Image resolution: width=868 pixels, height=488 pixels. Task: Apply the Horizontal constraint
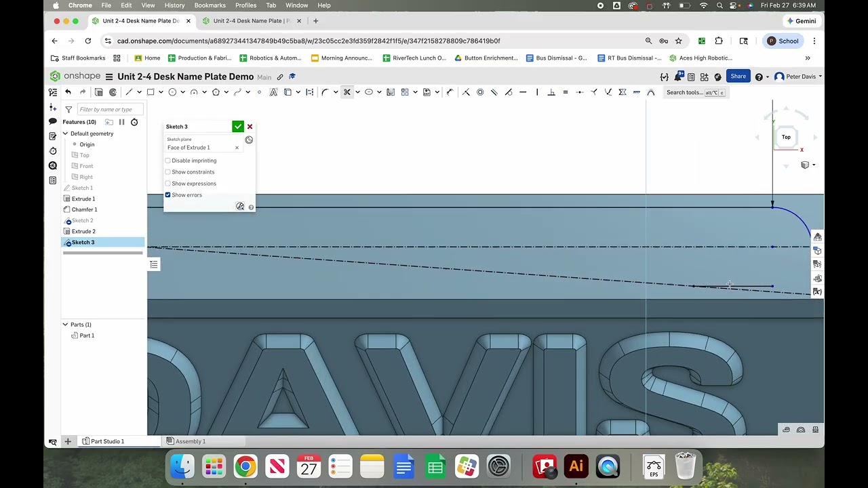pos(523,92)
